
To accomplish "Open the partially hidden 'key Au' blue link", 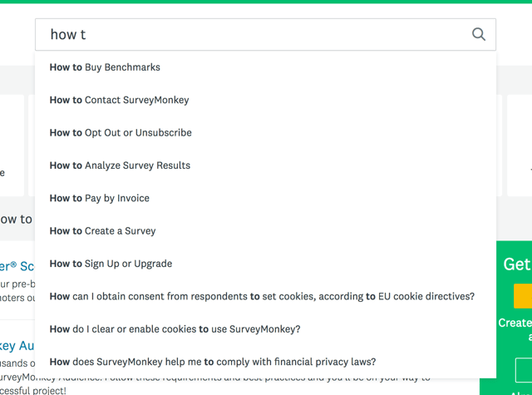I will click(17, 345).
